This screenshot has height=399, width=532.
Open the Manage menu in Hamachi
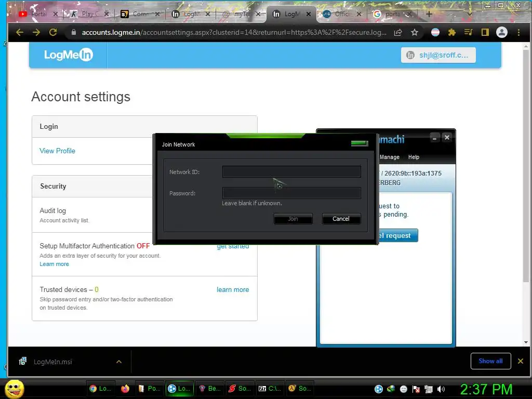pos(390,157)
